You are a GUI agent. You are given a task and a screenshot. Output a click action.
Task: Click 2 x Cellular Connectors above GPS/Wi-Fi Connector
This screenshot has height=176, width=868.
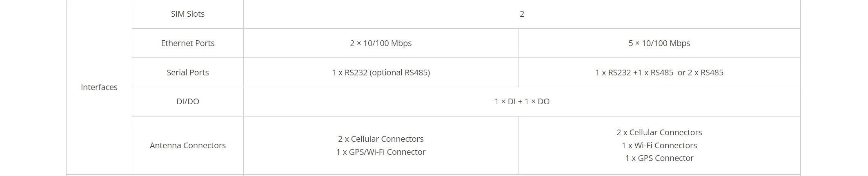(381, 139)
